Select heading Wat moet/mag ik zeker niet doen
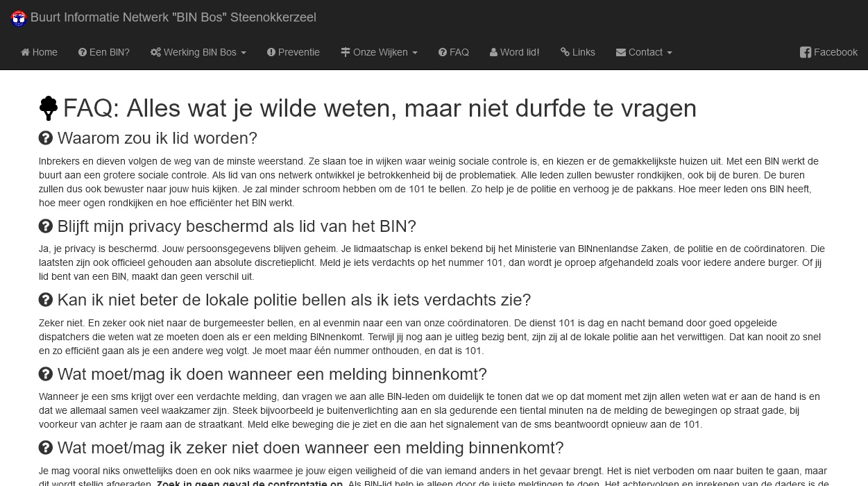Image resolution: width=868 pixels, height=486 pixels. pos(311,448)
